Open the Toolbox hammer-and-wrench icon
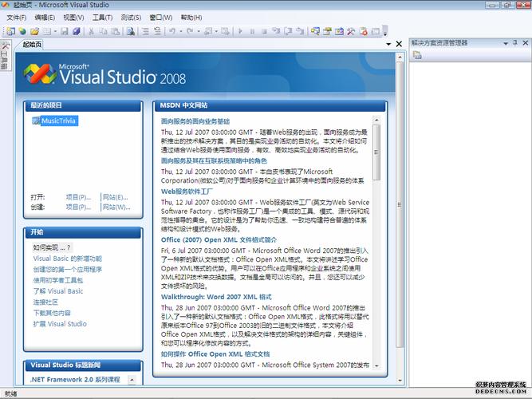Image resolution: width=532 pixels, height=399 pixels. 351,31
